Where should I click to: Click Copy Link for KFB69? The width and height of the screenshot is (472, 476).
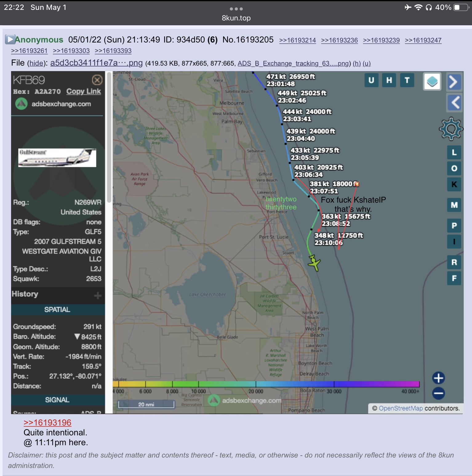(84, 91)
